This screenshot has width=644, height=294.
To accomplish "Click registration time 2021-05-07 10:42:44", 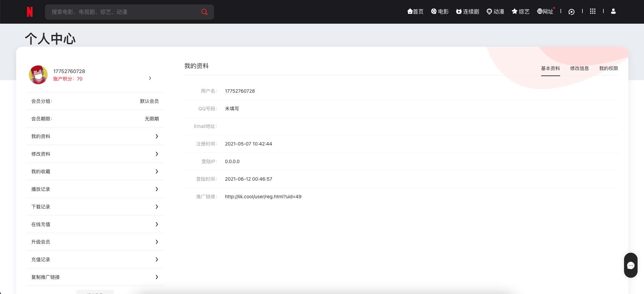I will [249, 144].
